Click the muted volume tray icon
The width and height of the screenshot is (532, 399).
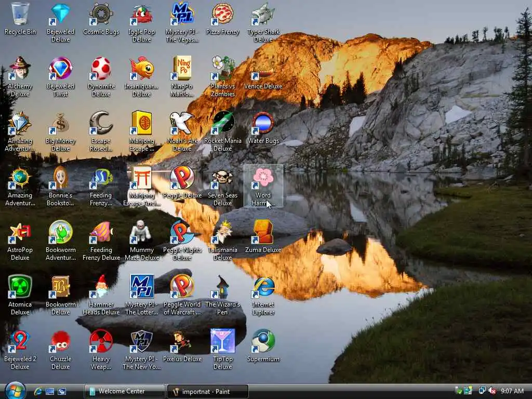(493, 391)
